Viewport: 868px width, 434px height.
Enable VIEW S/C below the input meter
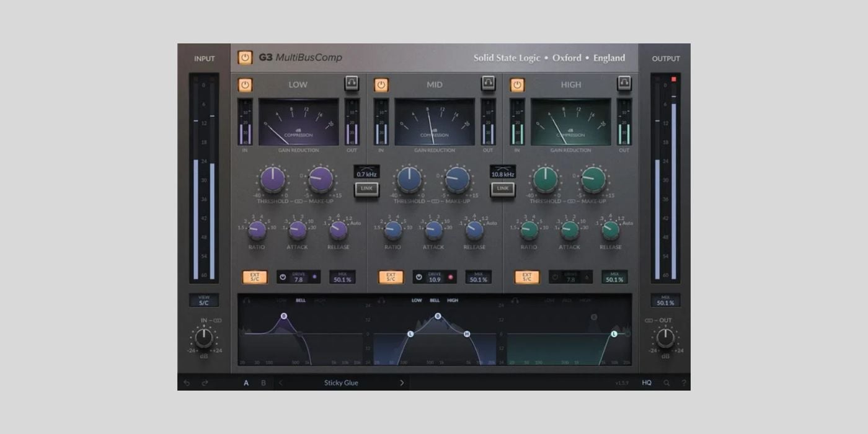(x=205, y=300)
